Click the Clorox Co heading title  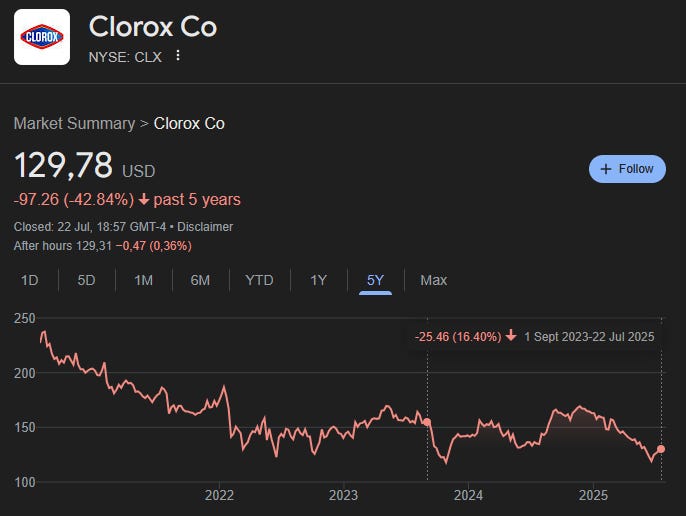(153, 27)
